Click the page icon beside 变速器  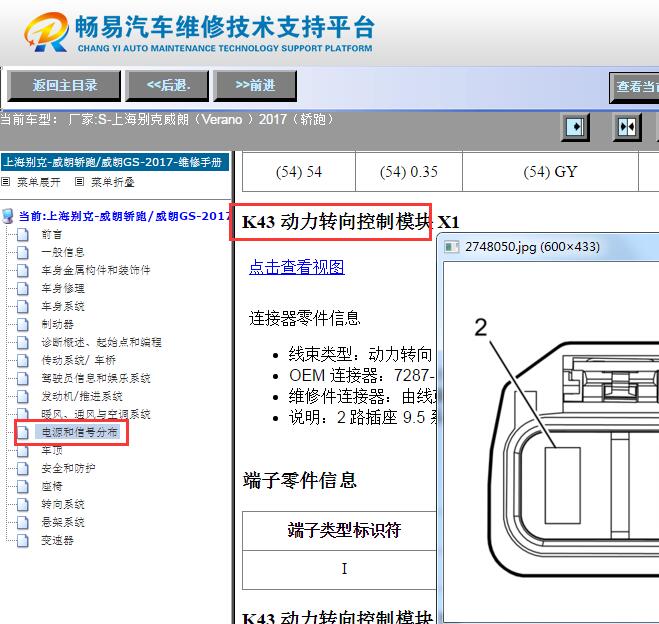click(23, 541)
